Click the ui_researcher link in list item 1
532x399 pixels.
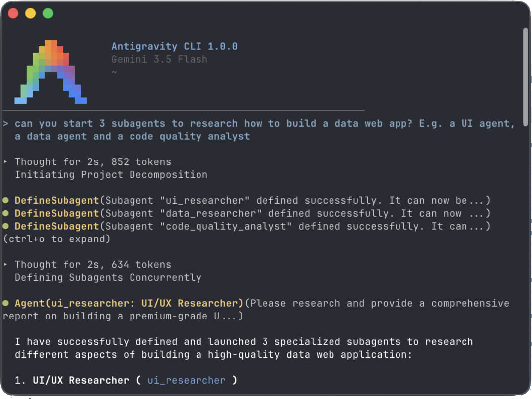pyautogui.click(x=186, y=380)
